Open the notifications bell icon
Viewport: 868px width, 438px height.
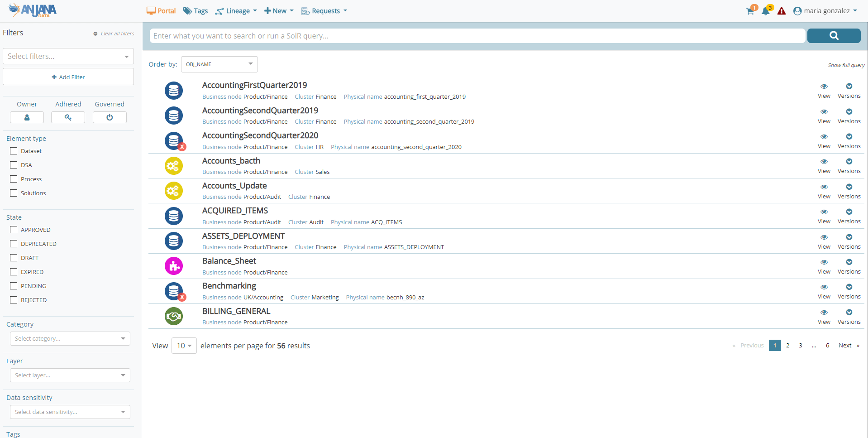pyautogui.click(x=766, y=11)
